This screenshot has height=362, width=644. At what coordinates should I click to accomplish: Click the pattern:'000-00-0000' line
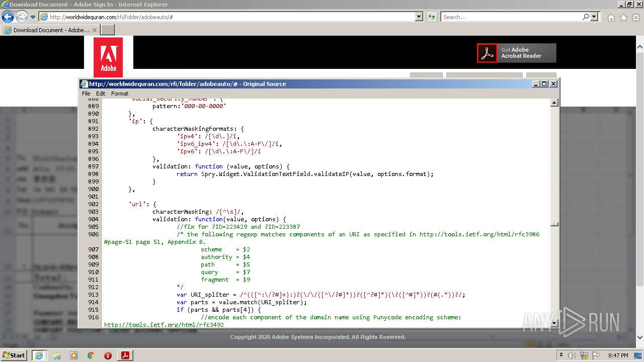point(189,106)
